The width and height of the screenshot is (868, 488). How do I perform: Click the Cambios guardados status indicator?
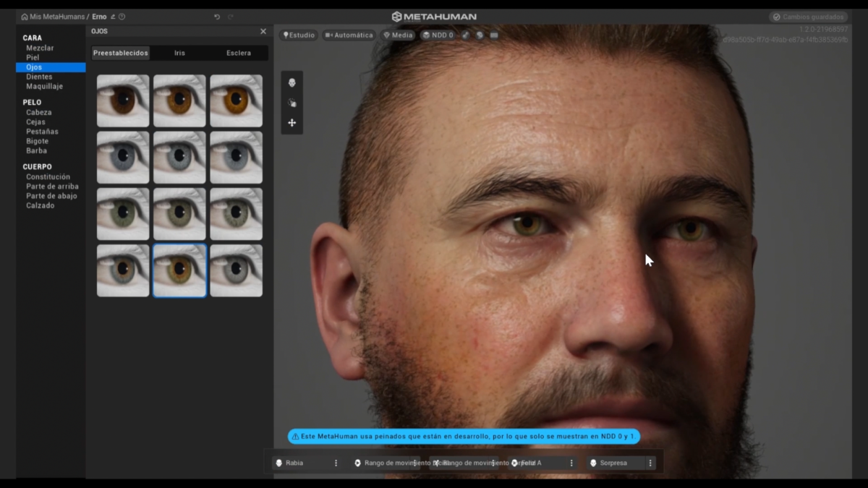click(x=808, y=17)
